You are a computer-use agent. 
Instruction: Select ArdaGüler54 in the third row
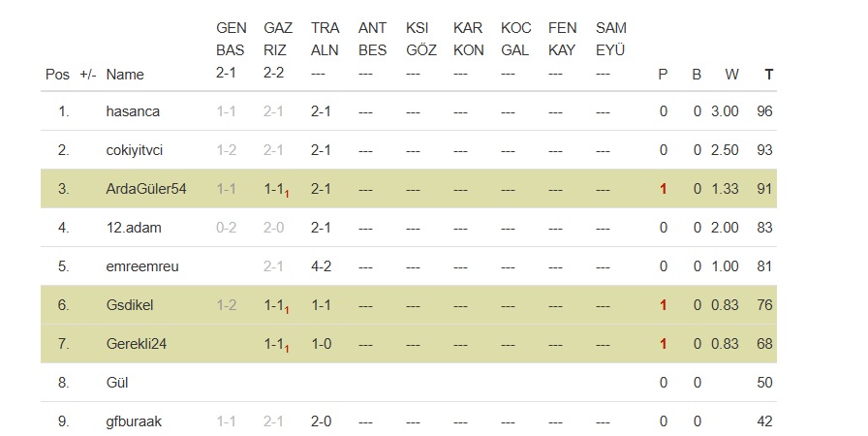pos(145,189)
